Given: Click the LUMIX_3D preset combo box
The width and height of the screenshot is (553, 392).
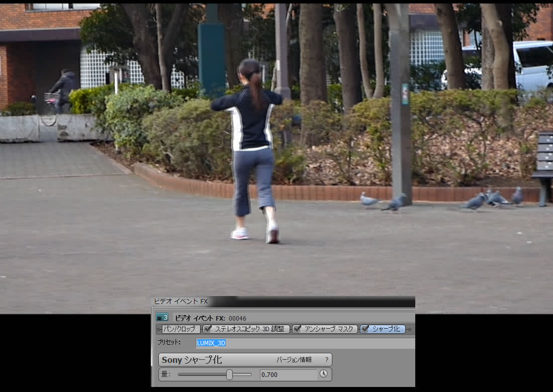Looking at the screenshot, I should pos(305,343).
